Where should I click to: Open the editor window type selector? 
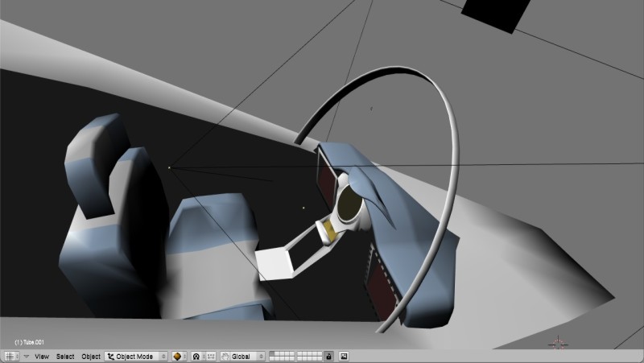point(12,356)
